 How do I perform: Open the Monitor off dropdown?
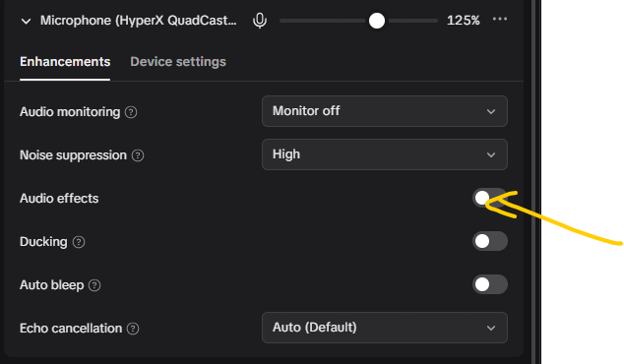385,111
